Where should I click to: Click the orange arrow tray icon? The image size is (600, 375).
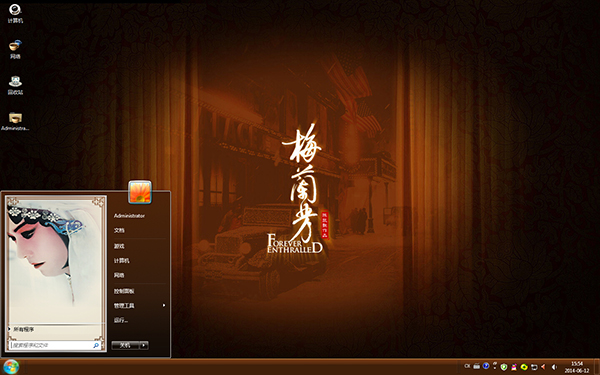[x=543, y=367]
